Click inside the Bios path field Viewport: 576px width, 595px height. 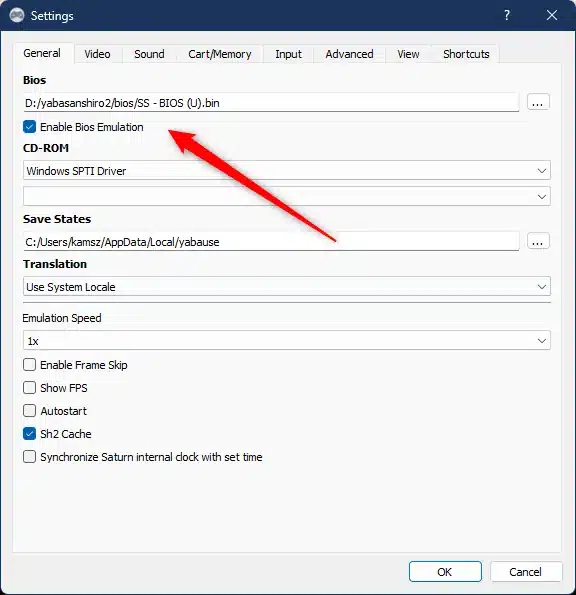pyautogui.click(x=271, y=103)
